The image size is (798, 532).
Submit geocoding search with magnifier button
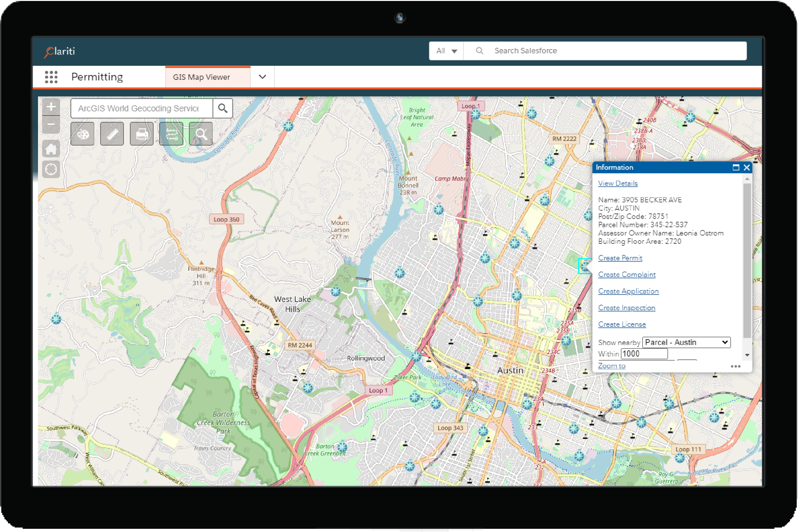(x=222, y=108)
